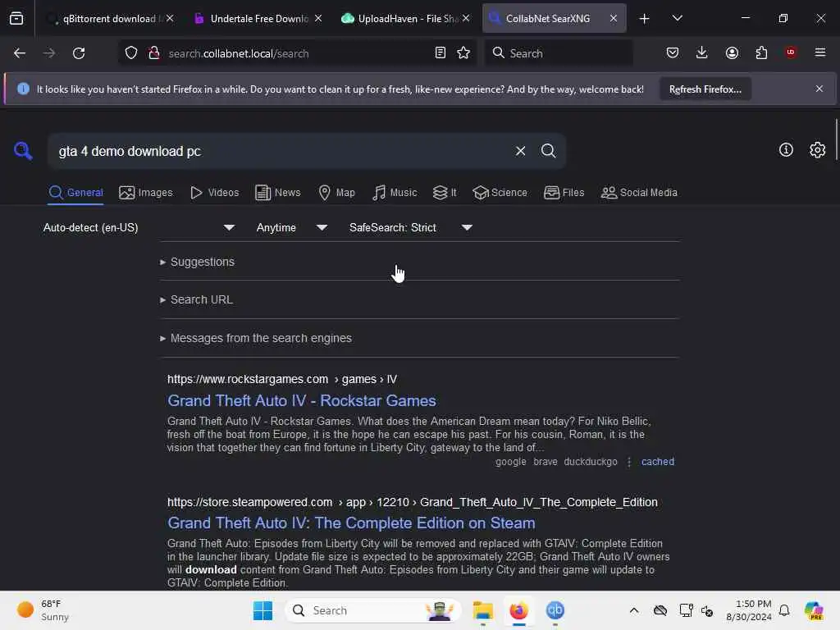Select the Social Media search category

pos(639,192)
